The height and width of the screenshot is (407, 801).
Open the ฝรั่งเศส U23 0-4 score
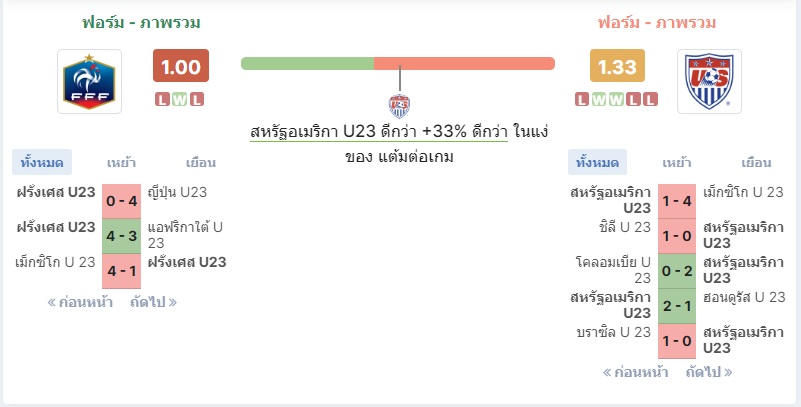click(122, 201)
